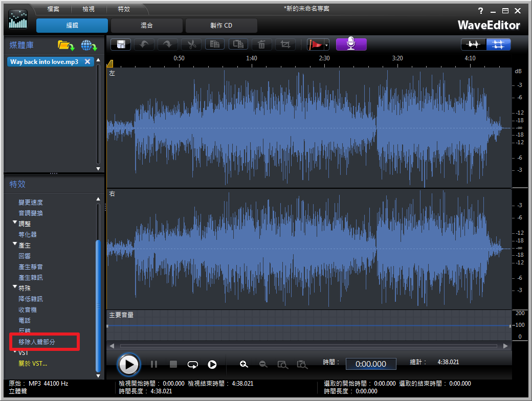Viewport: 532px width, 401px height.
Task: Collapse the 特殊 effects category
Action: [x=15, y=288]
